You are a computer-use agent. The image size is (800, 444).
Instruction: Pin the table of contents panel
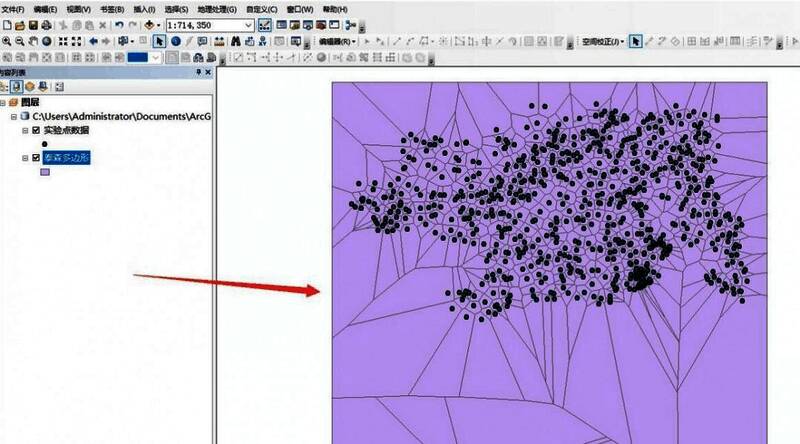pyautogui.click(x=198, y=73)
